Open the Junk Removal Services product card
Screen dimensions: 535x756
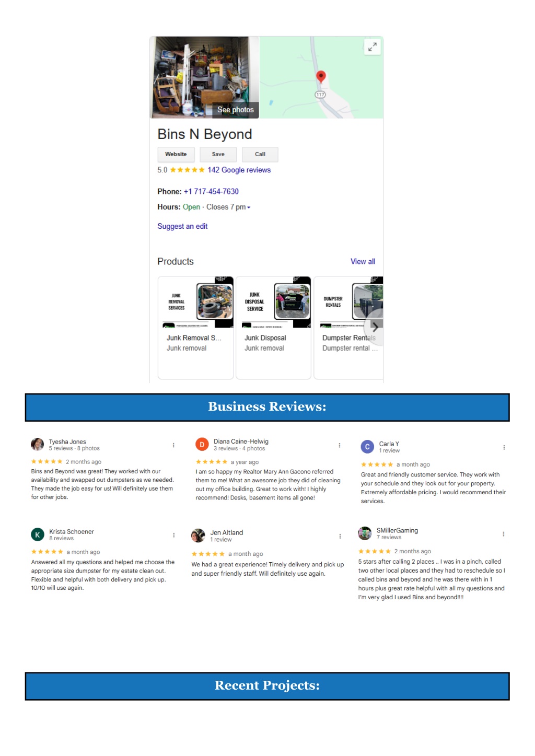pyautogui.click(x=195, y=328)
